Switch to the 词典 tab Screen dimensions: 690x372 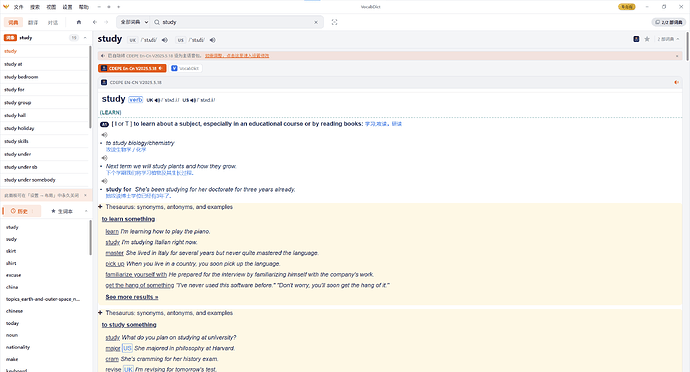(14, 22)
